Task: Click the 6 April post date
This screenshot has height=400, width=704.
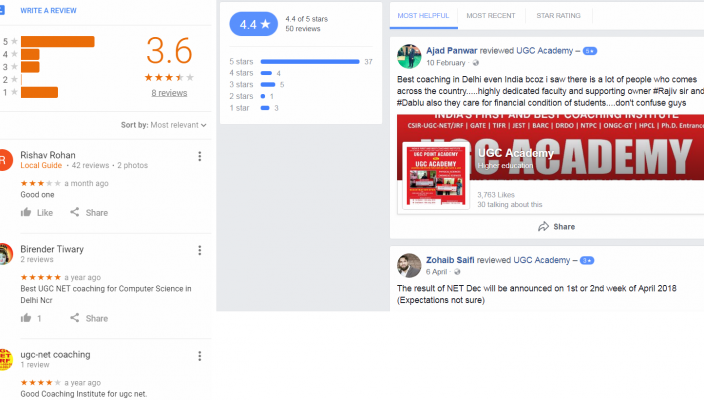Action: point(436,272)
